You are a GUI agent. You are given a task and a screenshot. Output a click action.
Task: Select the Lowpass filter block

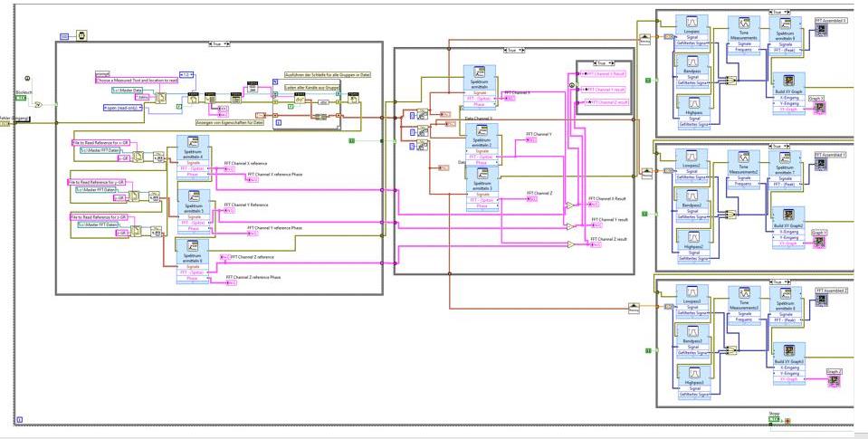pos(692,32)
